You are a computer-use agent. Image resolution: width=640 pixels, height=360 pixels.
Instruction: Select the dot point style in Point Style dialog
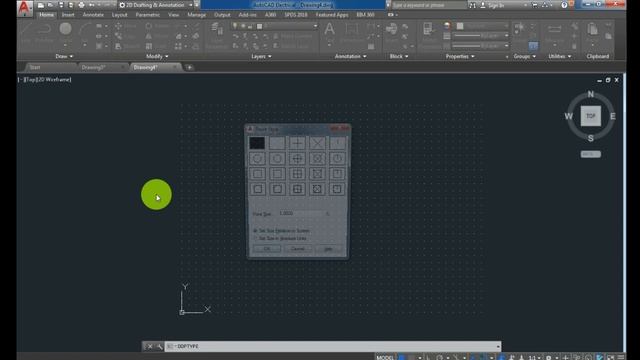[257, 143]
